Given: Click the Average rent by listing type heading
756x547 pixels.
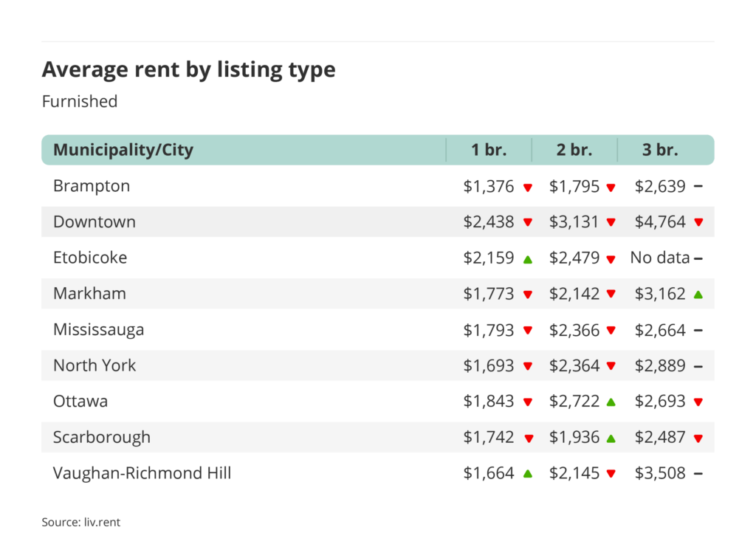Looking at the screenshot, I should (x=188, y=69).
